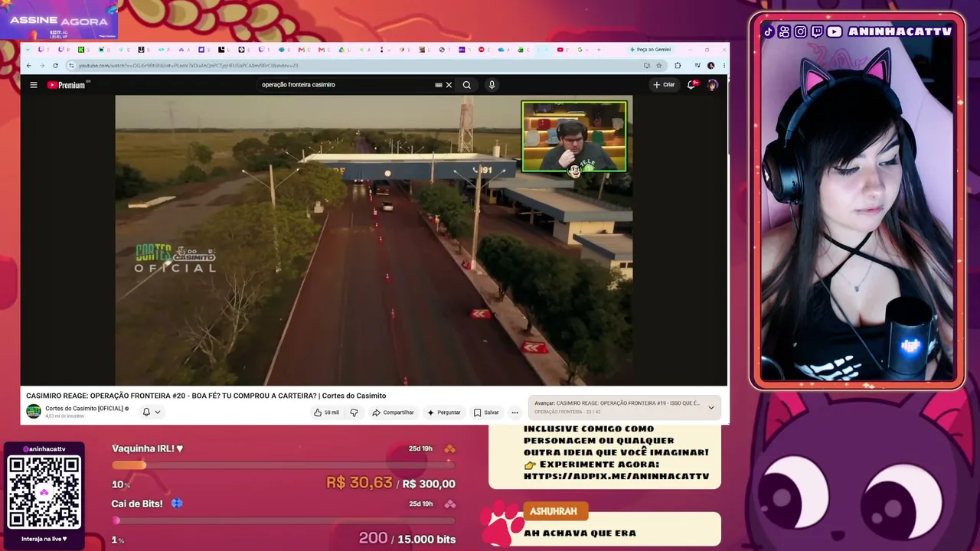Open the subscription notification bell dropdown
The image size is (980, 551).
coord(151,412)
